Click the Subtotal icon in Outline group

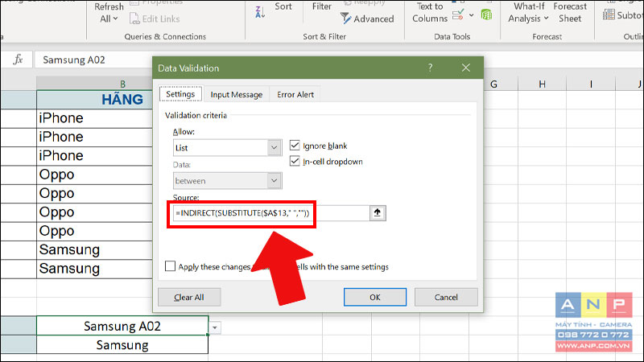coord(609,15)
